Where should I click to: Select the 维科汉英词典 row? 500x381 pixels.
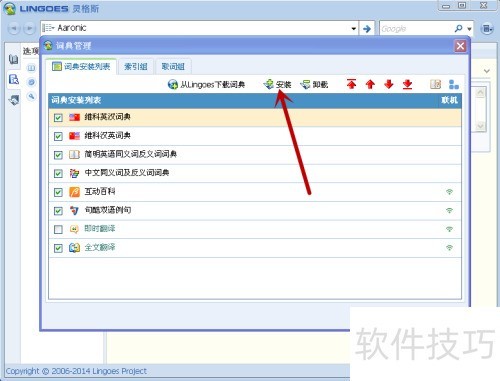(255, 136)
